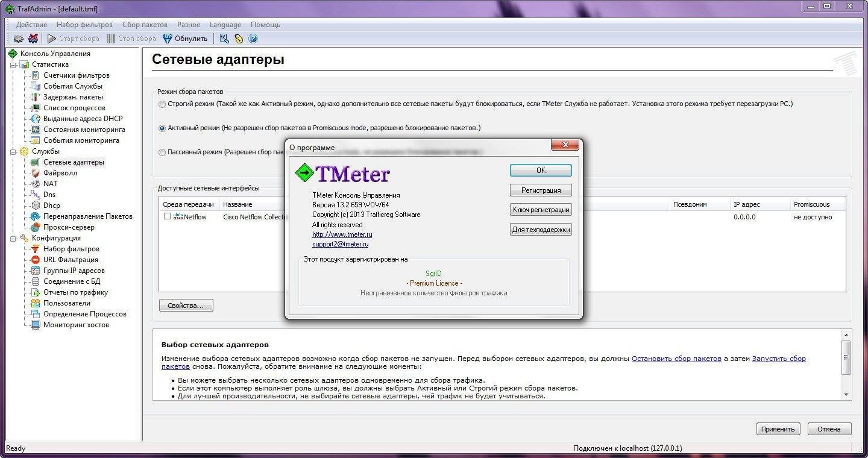Viewport: 868px width, 458px height.
Task: Click the Отчеты по трафику chart icon
Action: 36,292
